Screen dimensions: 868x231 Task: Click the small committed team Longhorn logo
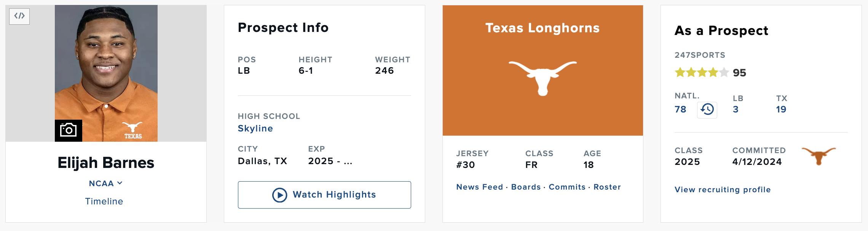tap(819, 156)
